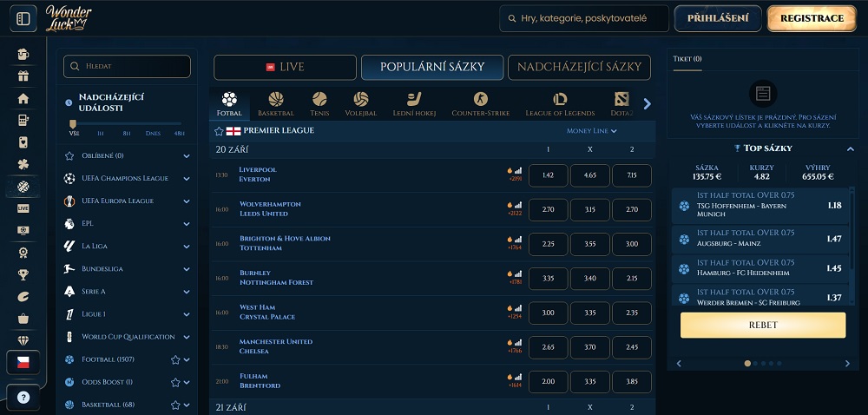The width and height of the screenshot is (868, 415).
Task: Open the clover lucky games icon
Action: (23, 164)
